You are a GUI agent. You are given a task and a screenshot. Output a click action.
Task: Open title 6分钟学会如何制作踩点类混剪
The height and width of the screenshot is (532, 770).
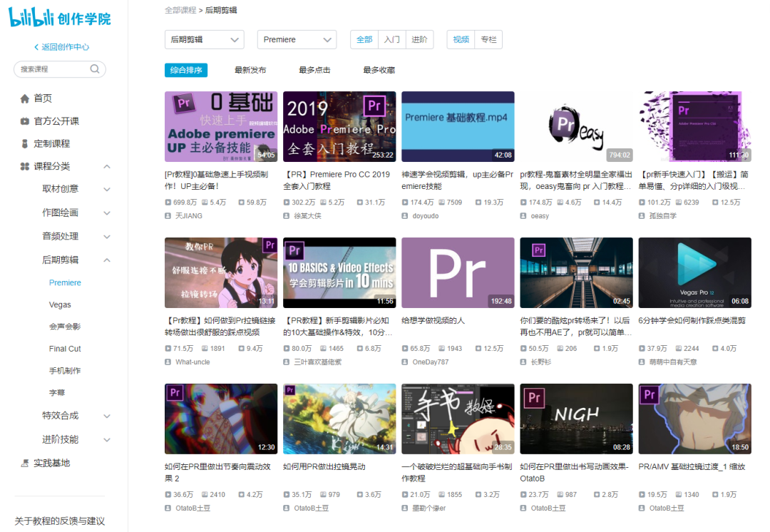(692, 321)
